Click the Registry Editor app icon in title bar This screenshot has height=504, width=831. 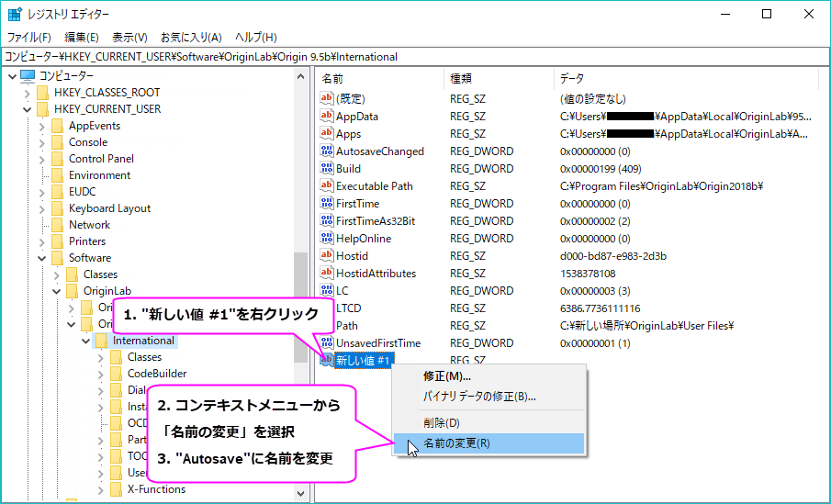(x=15, y=15)
